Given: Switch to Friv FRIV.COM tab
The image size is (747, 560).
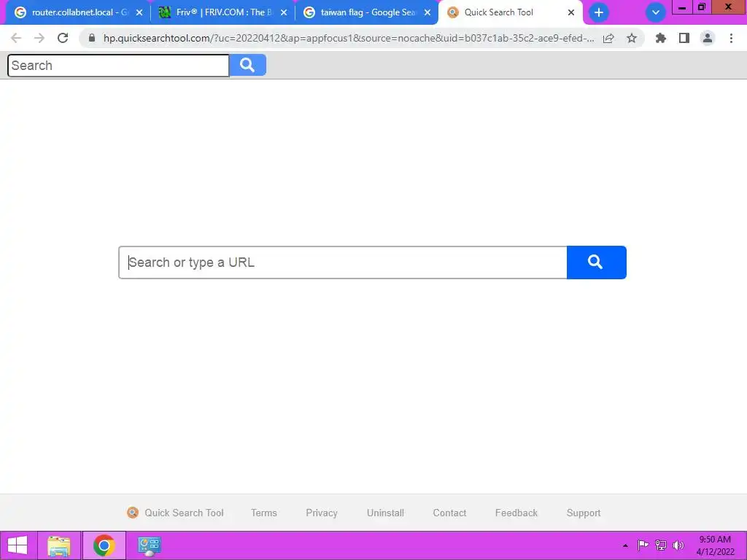Looking at the screenshot, I should (222, 12).
